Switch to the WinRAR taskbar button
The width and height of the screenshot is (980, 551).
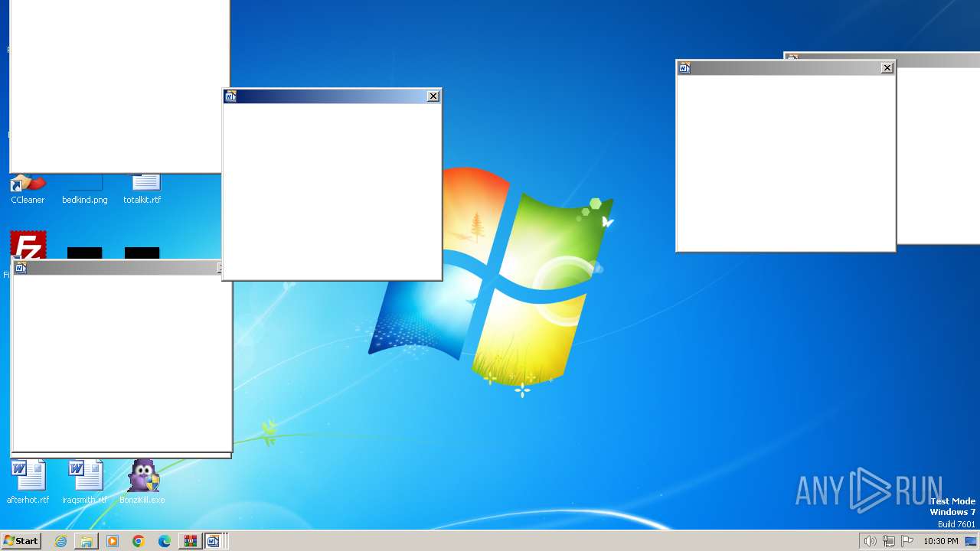click(x=190, y=541)
